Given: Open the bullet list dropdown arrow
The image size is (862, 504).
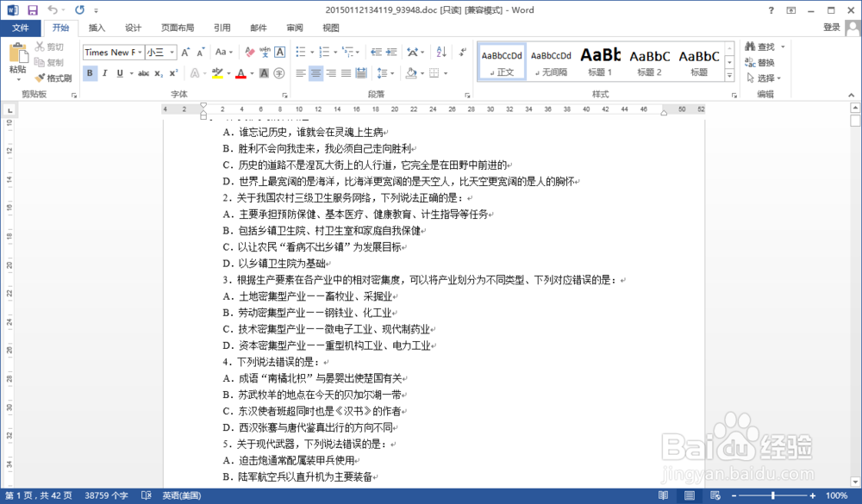Looking at the screenshot, I should [x=312, y=53].
